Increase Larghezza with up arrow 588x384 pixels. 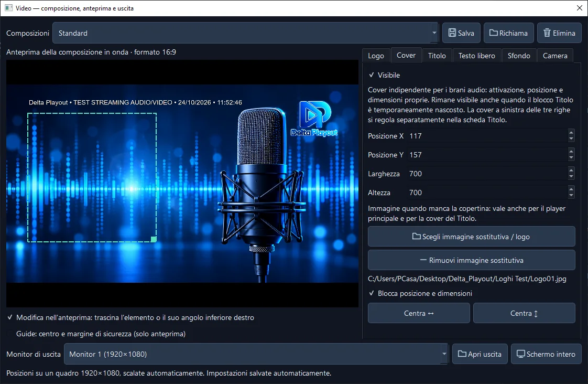pos(571,170)
